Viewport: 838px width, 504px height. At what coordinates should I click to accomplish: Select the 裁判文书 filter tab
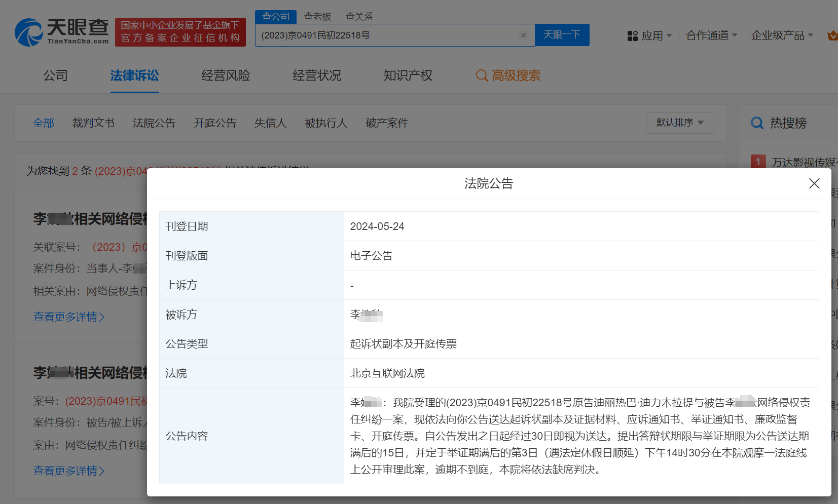(x=94, y=123)
